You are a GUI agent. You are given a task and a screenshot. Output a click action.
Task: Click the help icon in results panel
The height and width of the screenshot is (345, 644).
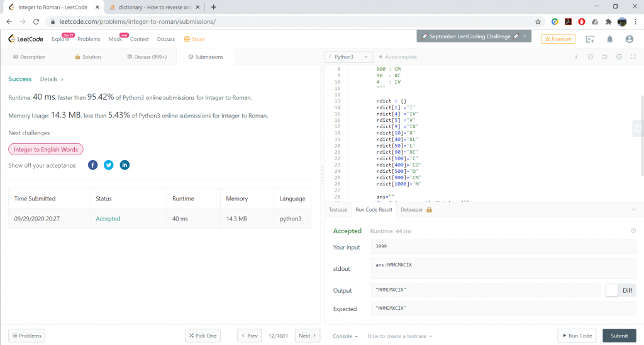[x=633, y=231]
